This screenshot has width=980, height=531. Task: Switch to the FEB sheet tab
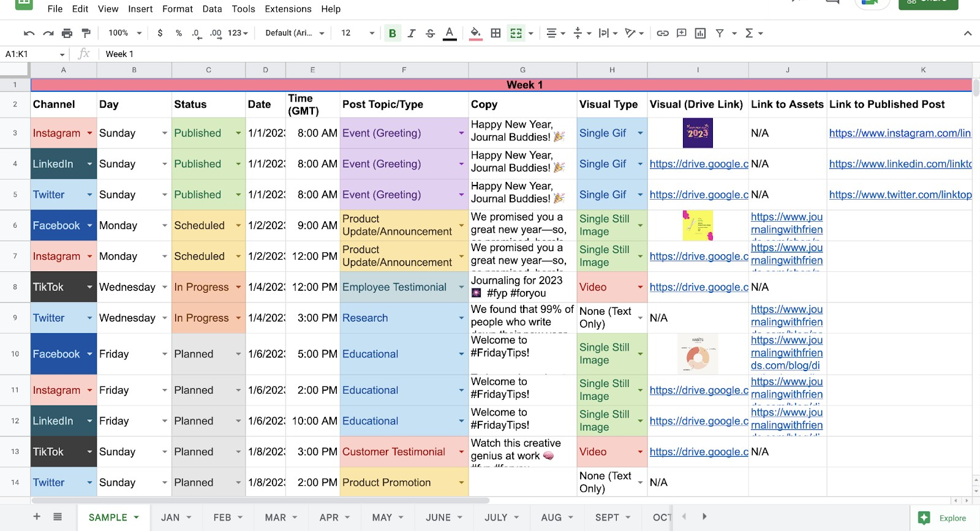click(x=222, y=518)
